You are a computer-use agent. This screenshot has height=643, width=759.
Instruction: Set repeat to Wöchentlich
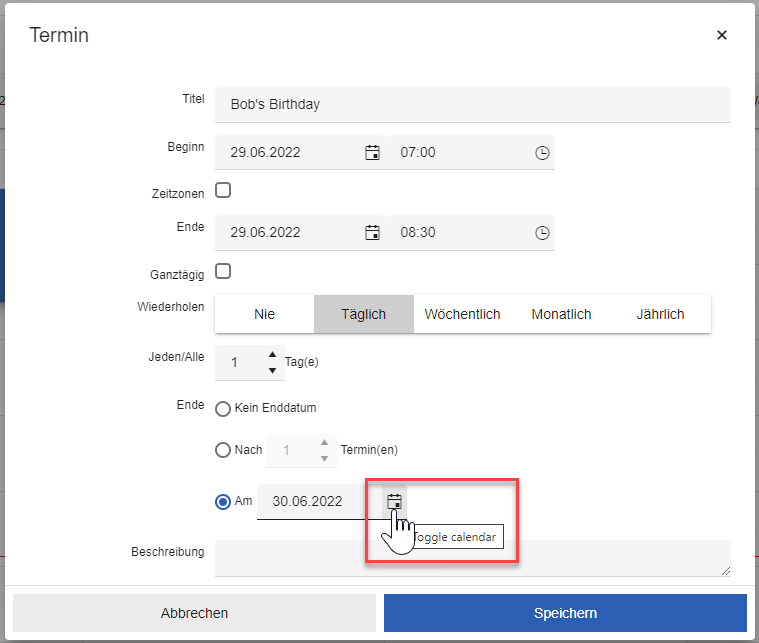coord(463,314)
